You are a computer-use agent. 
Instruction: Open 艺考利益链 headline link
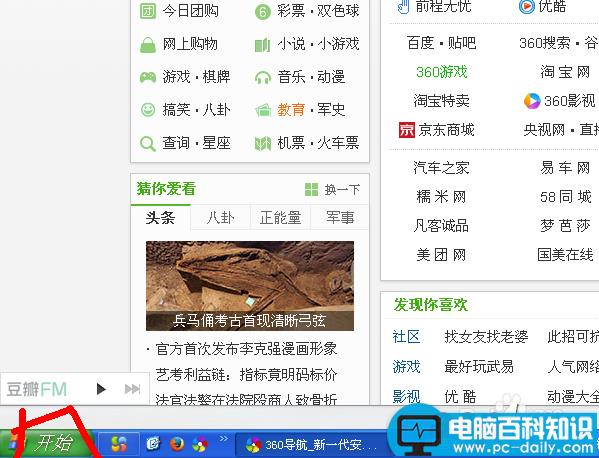[246, 375]
